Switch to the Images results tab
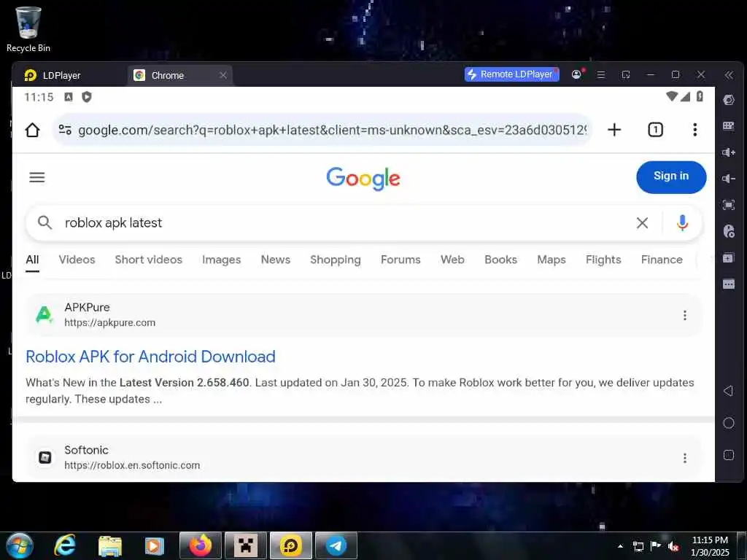Image resolution: width=747 pixels, height=560 pixels. 222,260
